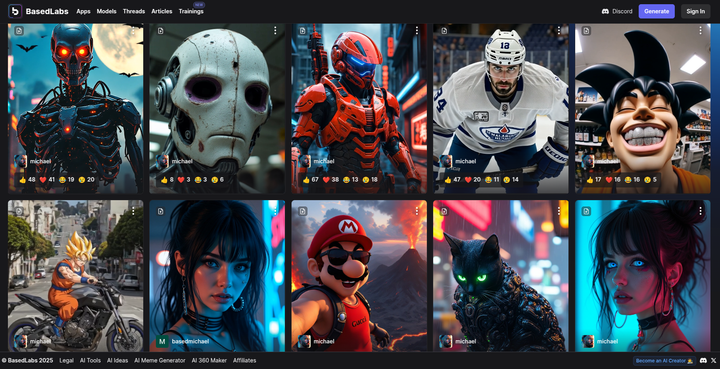Click the document icon on Mario volcano card

[x=303, y=211]
